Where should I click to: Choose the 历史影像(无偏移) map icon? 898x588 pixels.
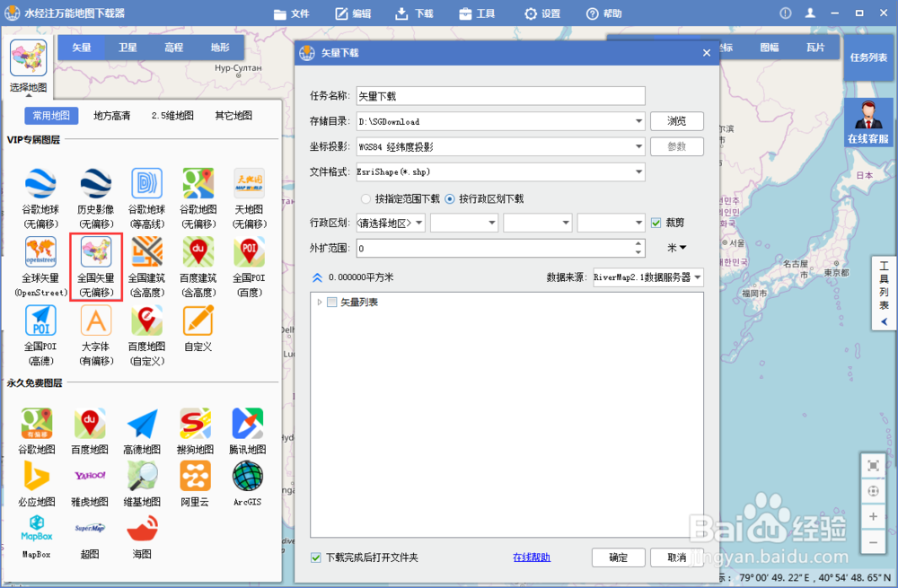(96, 183)
